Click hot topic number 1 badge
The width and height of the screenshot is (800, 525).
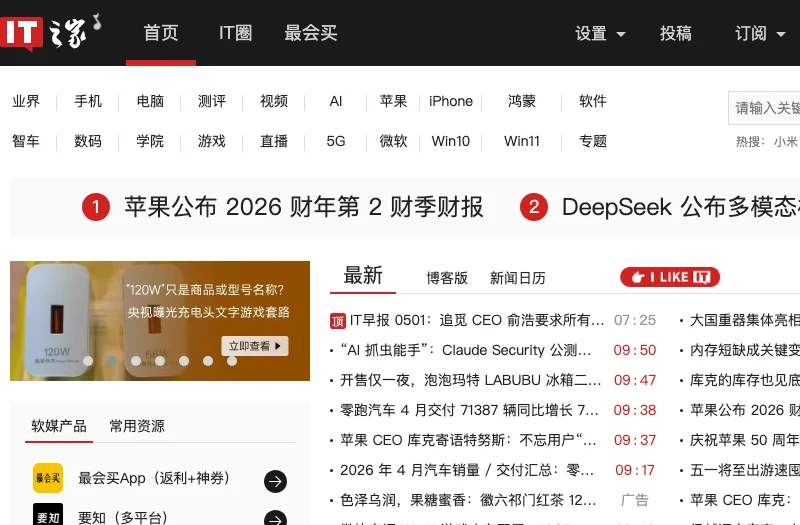tap(96, 207)
